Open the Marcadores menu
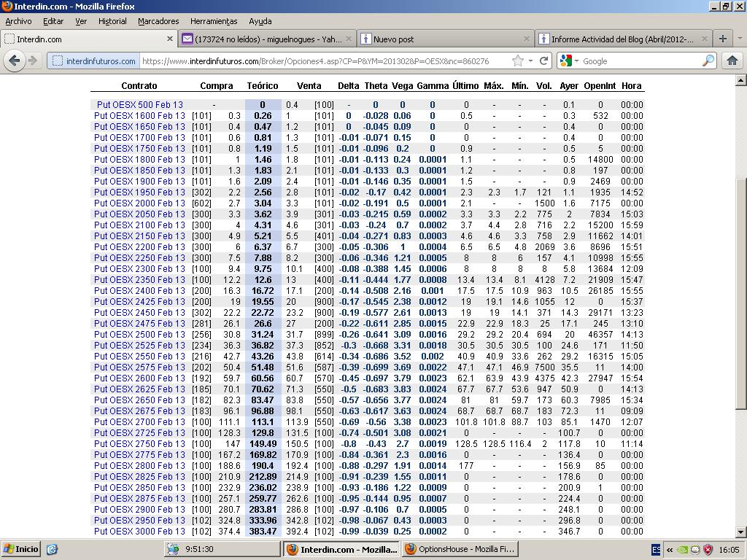This screenshot has width=747, height=560. (x=158, y=21)
